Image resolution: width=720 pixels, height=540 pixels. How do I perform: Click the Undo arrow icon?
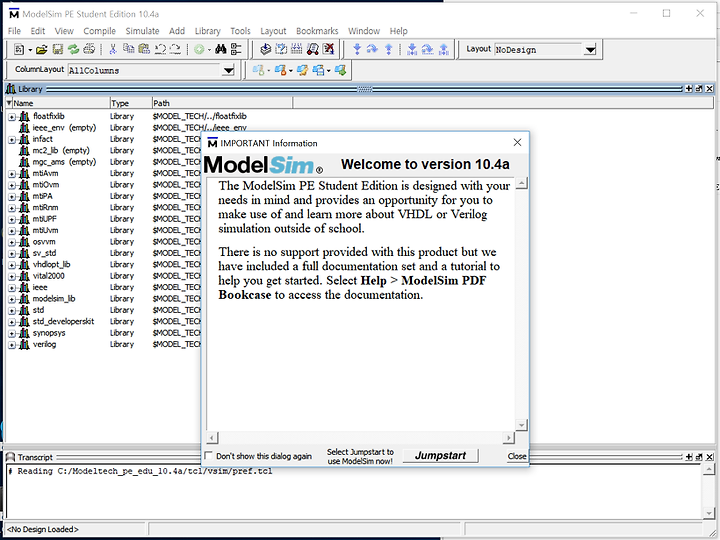point(160,49)
